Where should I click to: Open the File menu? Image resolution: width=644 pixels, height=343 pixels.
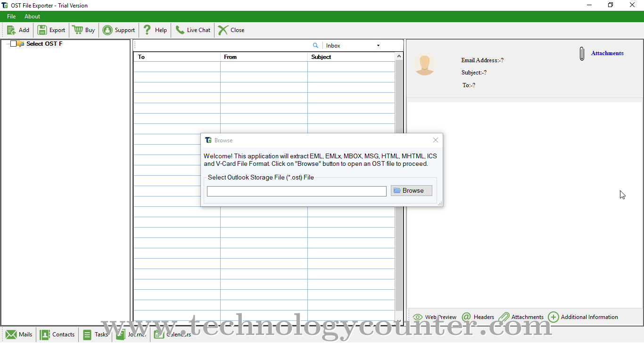click(11, 16)
